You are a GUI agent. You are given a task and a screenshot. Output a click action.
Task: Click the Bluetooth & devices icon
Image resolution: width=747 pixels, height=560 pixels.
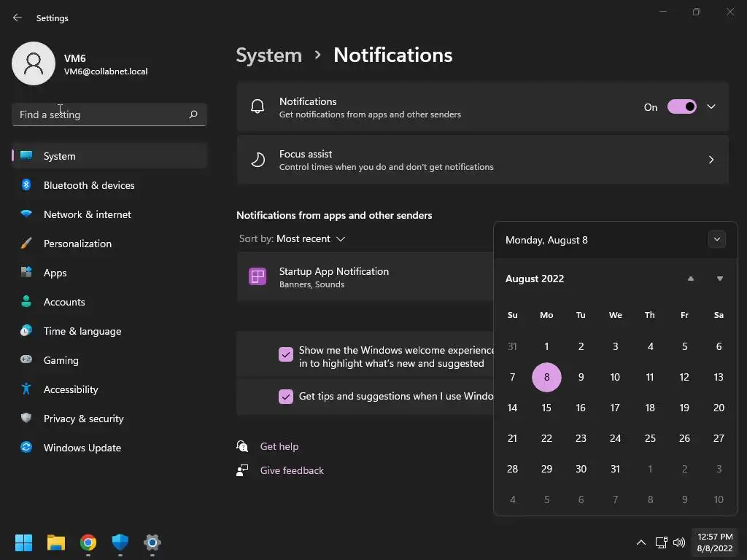[26, 185]
